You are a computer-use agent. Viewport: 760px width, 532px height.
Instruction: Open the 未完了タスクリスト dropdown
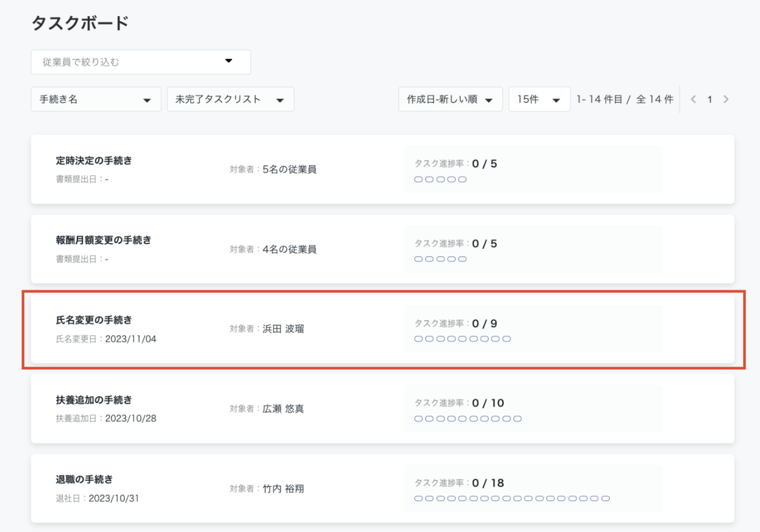coord(230,99)
